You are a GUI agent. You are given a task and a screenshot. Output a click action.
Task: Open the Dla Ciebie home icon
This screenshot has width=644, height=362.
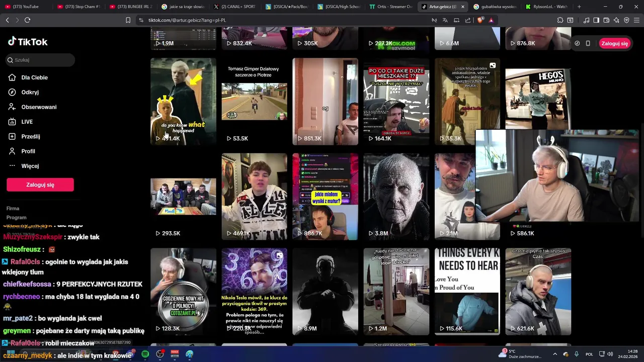[12, 77]
